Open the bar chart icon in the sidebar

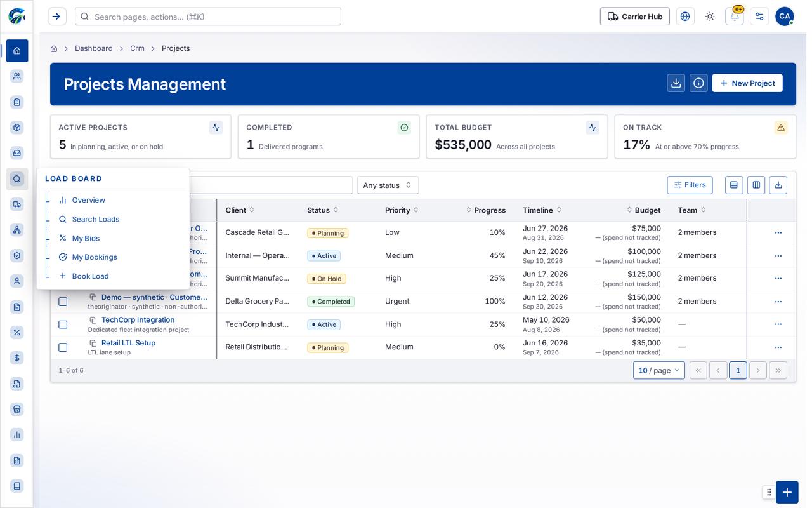click(x=17, y=435)
